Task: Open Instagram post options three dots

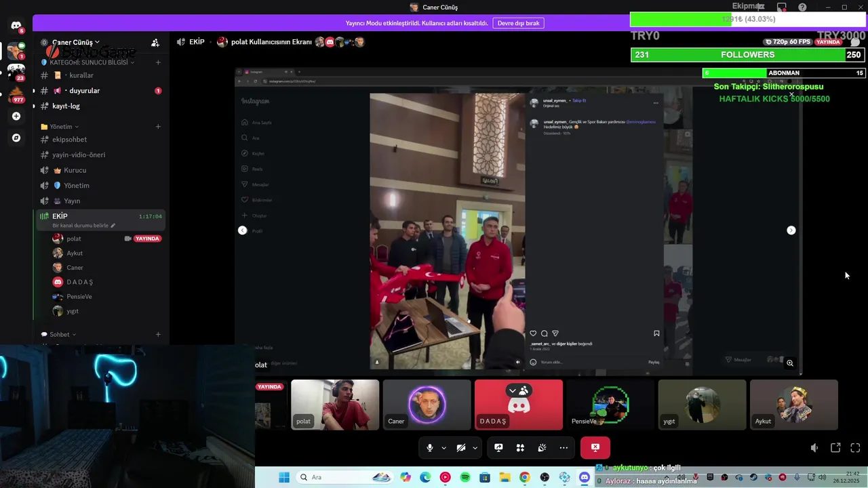Action: click(x=656, y=103)
